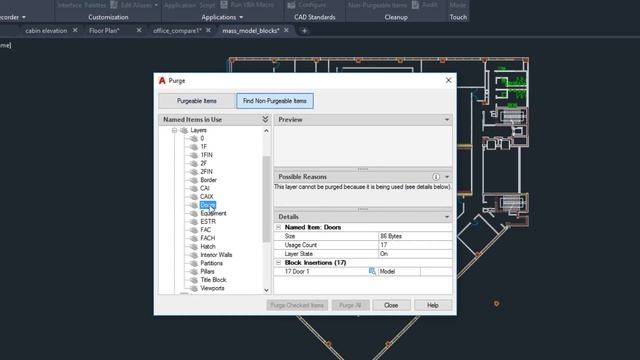Screen dimensions: 640x360
Task: Select the 1F layer name
Action: (x=204, y=147)
